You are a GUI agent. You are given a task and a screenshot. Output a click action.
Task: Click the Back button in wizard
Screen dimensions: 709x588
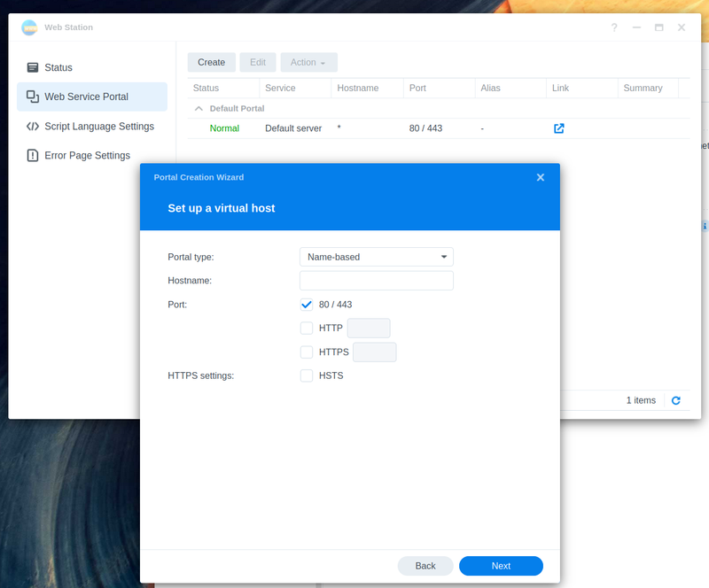[425, 566]
